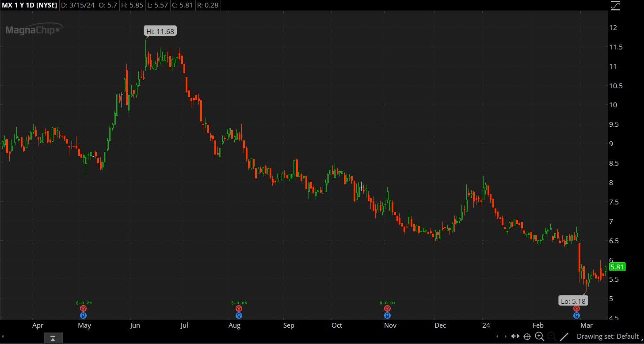Viewport: 644px width, 344px height.
Task: Click the blue D marker beneath March
Action: 576,315
